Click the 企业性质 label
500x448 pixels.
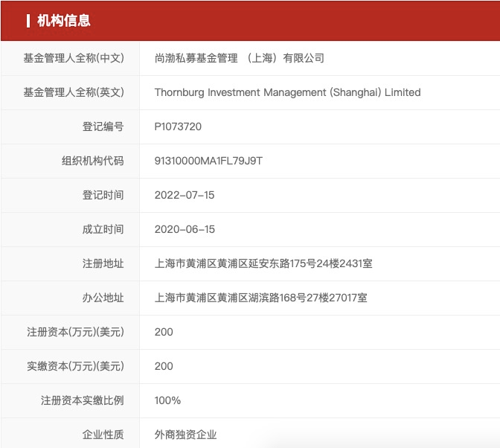point(103,435)
